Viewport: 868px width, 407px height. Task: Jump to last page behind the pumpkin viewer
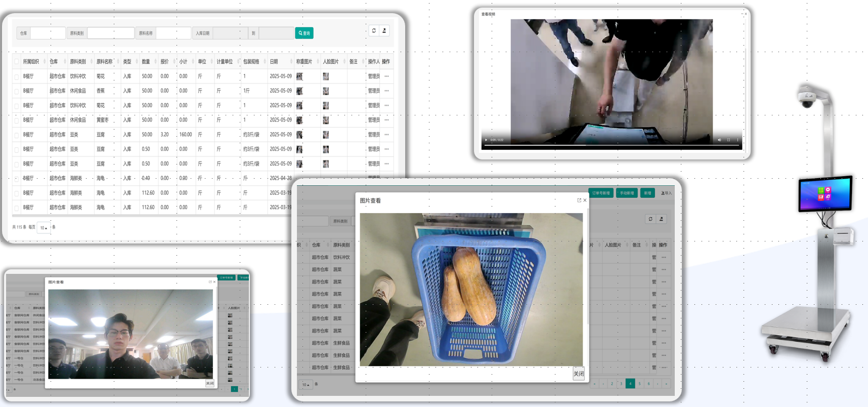click(x=667, y=384)
